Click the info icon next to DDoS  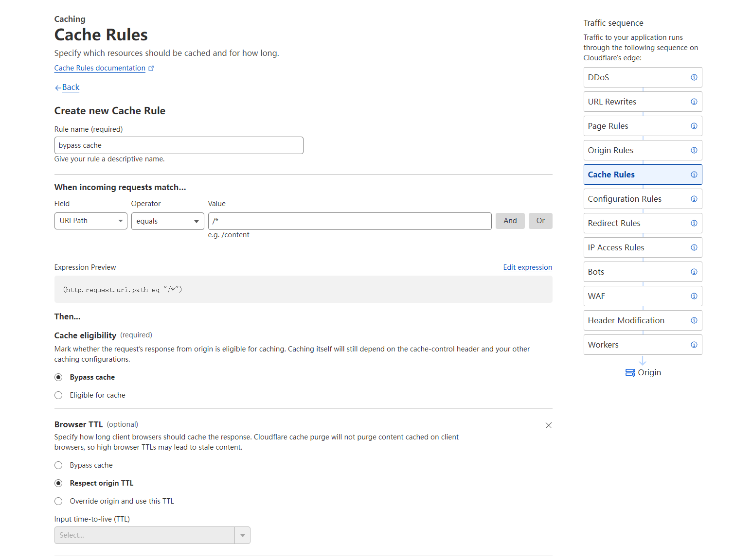[694, 77]
